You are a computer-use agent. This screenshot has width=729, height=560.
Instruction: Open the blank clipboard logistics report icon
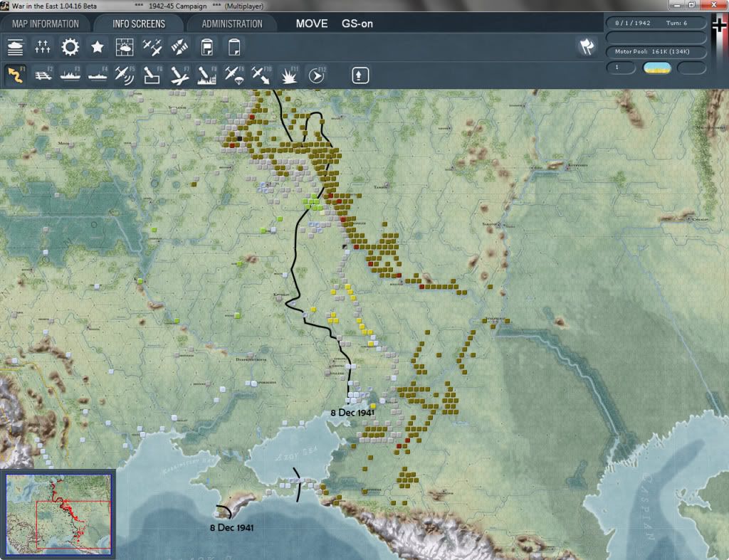coord(234,47)
